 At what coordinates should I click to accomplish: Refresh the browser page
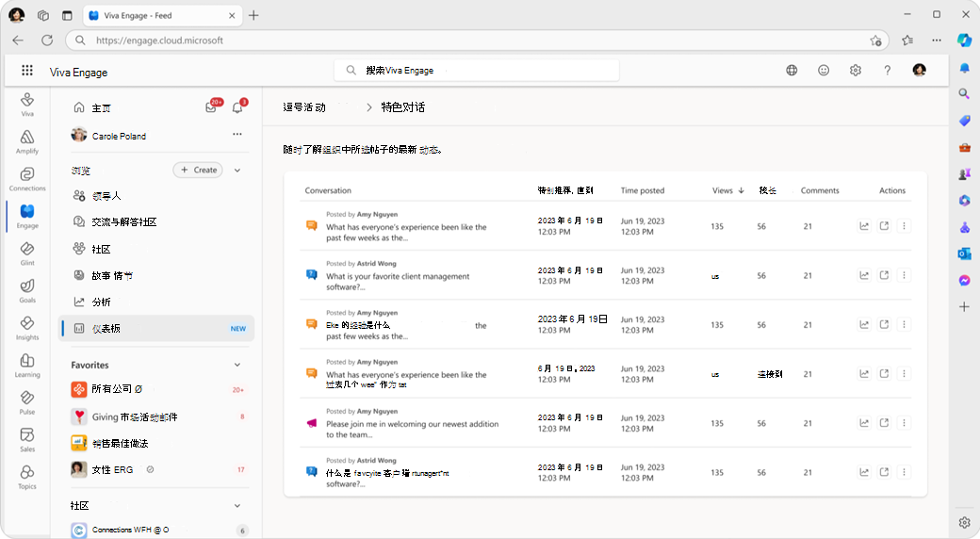[47, 41]
